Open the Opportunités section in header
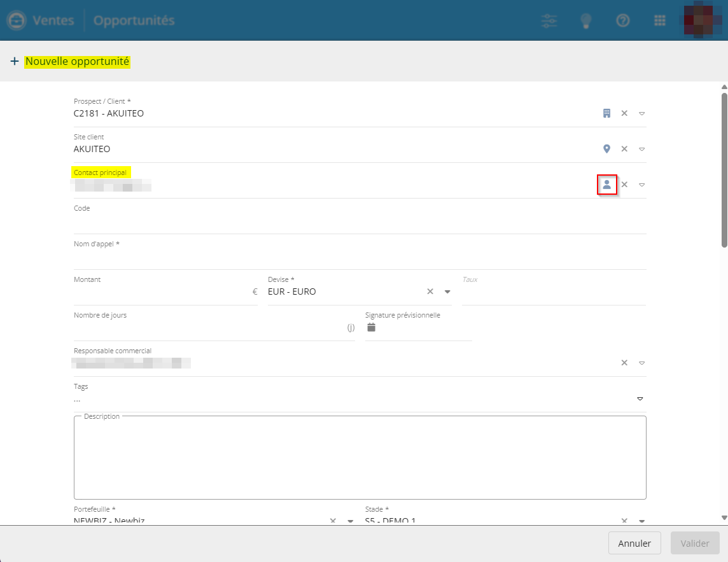Screen dimensions: 728x562 point(134,20)
